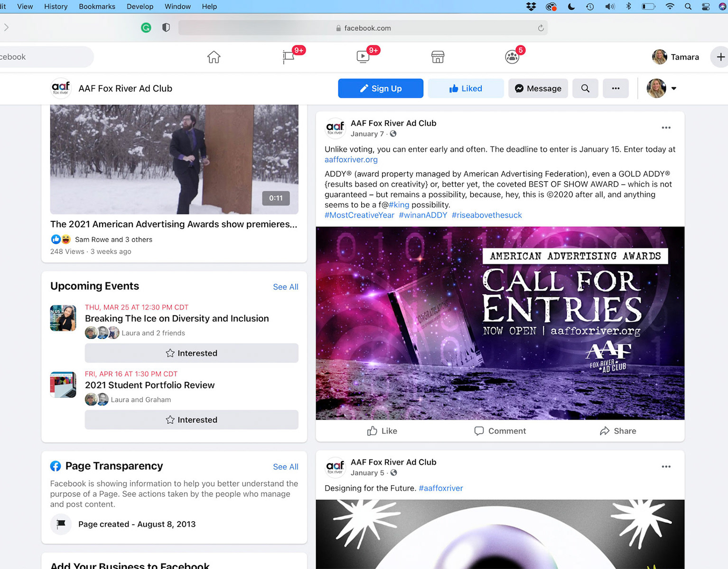Toggle Do Not Disturb moon icon

(571, 6)
